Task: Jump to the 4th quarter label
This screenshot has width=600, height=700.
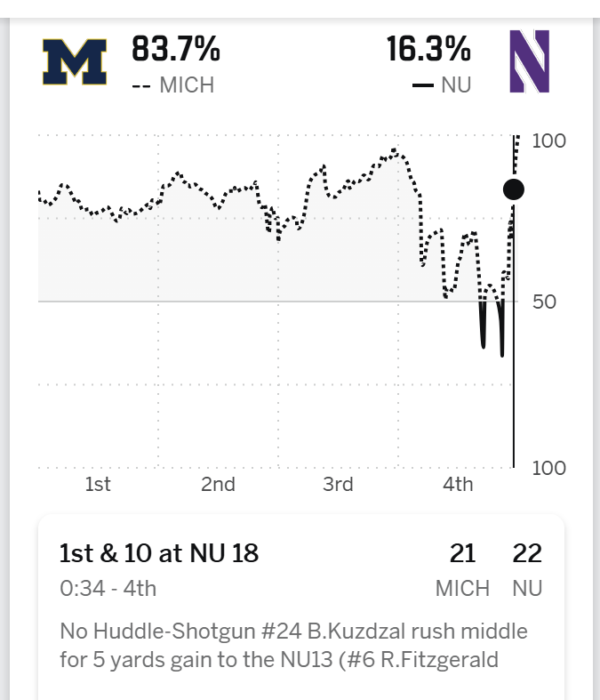Action: pyautogui.click(x=458, y=484)
